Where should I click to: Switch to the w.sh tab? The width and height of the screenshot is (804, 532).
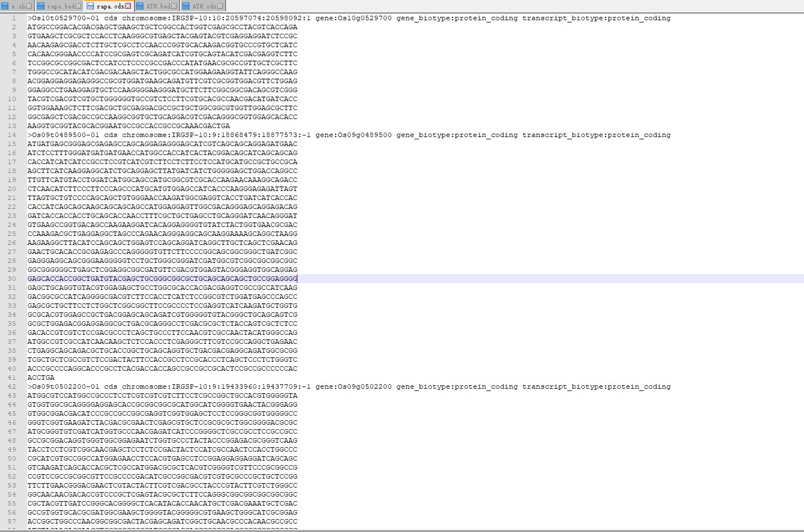[17, 6]
